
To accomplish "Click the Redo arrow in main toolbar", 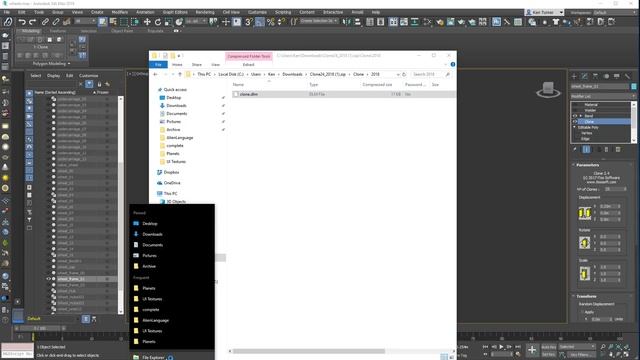I will [33, 22].
